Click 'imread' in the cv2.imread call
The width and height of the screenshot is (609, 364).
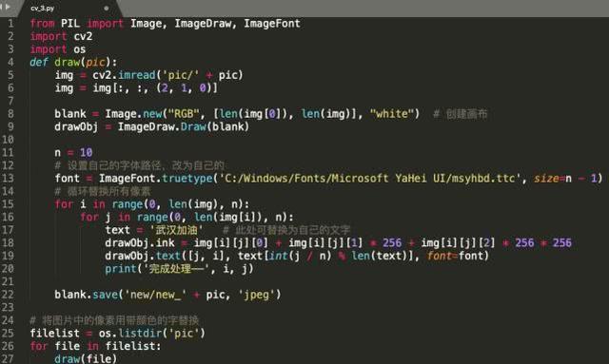(137, 75)
